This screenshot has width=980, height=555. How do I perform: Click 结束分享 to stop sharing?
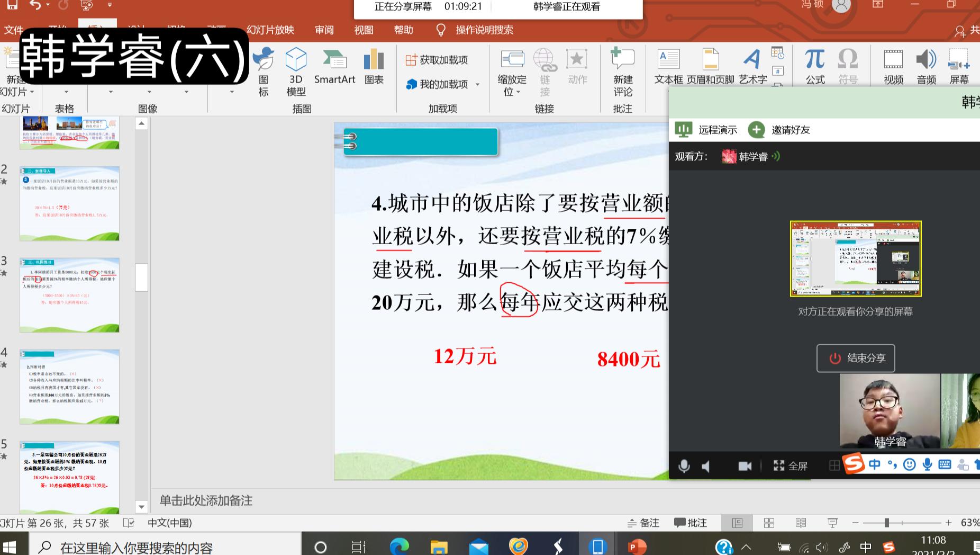[856, 359]
